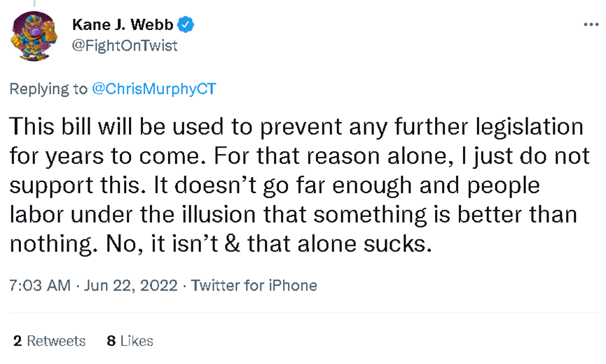View the 2 Retweets list
The image size is (606, 364).
50,341
